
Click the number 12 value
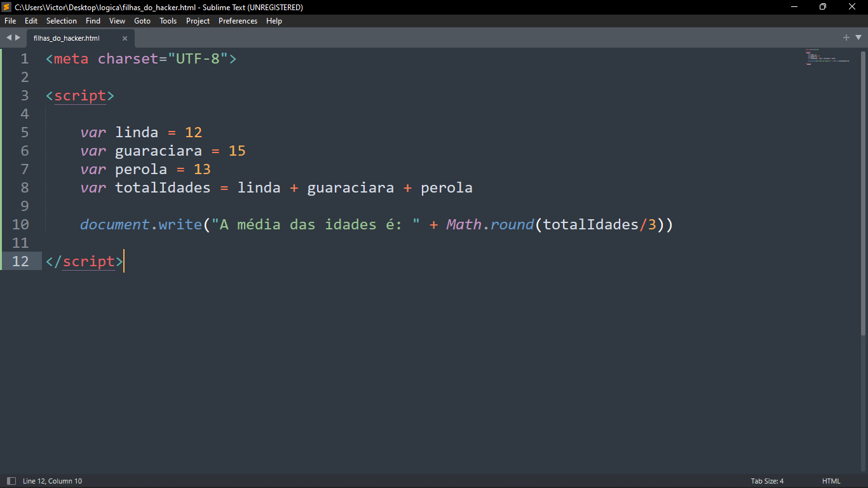point(193,132)
